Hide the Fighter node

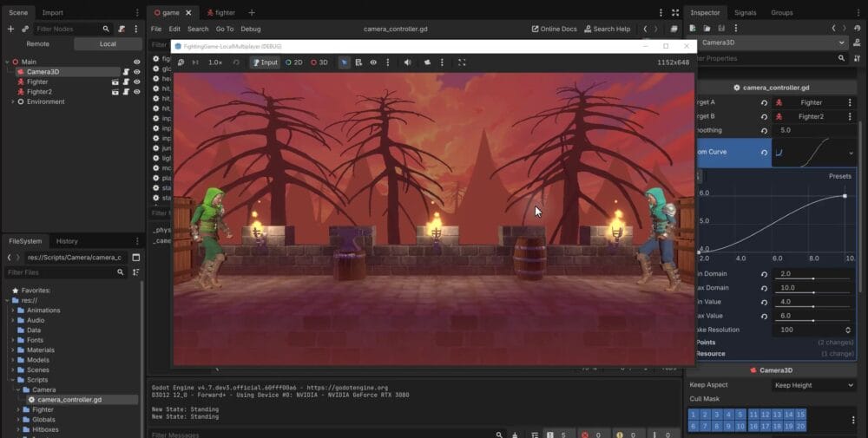(137, 82)
